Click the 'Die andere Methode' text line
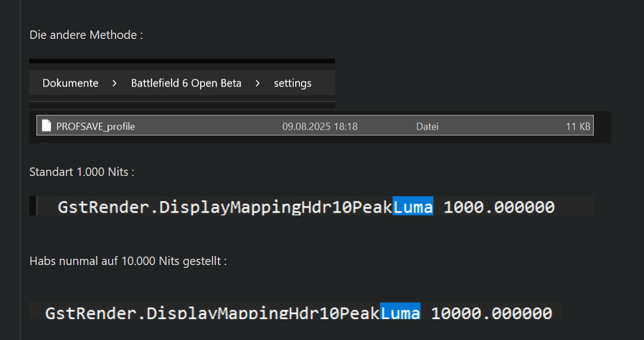The width and height of the screenshot is (644, 340). pyautogui.click(x=86, y=35)
